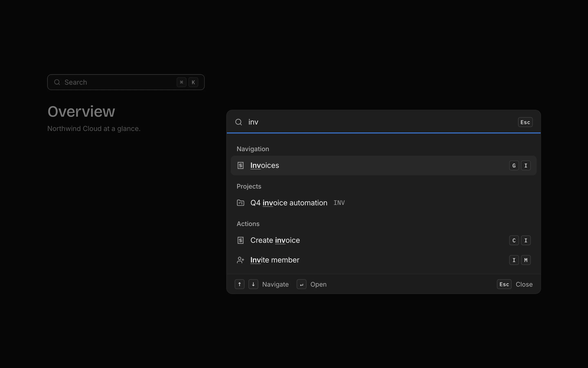Click the Close label in the palette footer

point(524,284)
